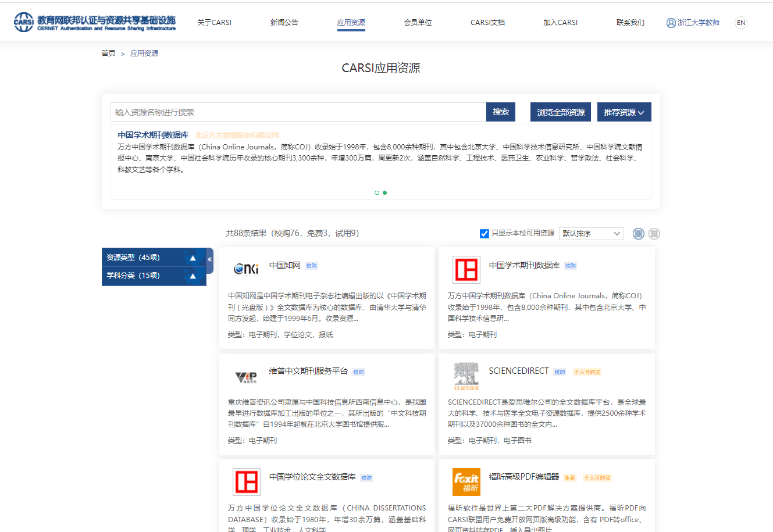The height and width of the screenshot is (532, 773).
Task: Open the 维普 VIP logo icon
Action: [x=246, y=377]
